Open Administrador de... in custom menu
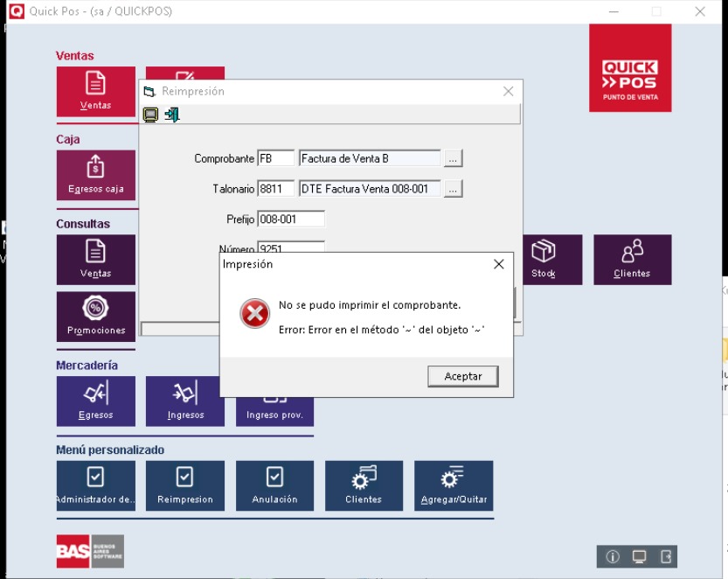The image size is (728, 579). click(95, 485)
